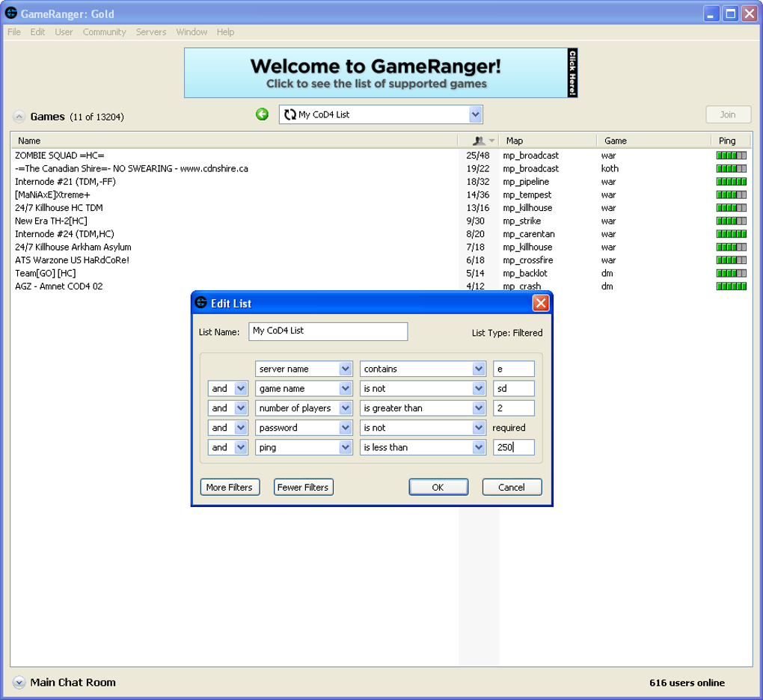Viewport: 763px width, 700px height.
Task: Open the ping field dropdown
Action: [346, 447]
